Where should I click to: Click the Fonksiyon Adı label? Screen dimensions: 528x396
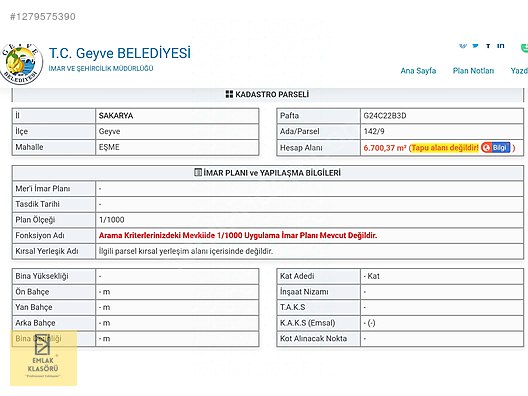(40, 235)
